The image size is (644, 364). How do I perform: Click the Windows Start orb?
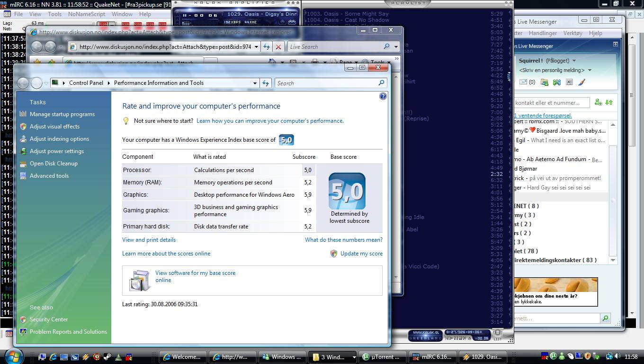pyautogui.click(x=13, y=357)
